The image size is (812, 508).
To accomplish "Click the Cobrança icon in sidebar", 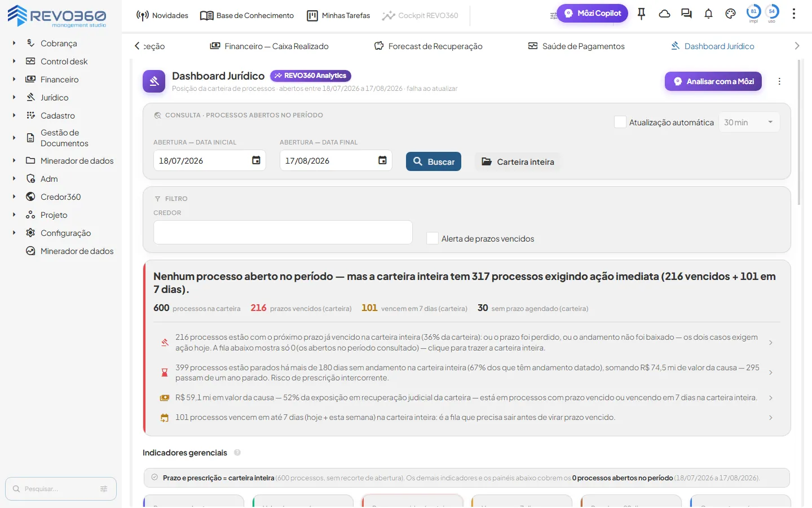I will 30,43.
